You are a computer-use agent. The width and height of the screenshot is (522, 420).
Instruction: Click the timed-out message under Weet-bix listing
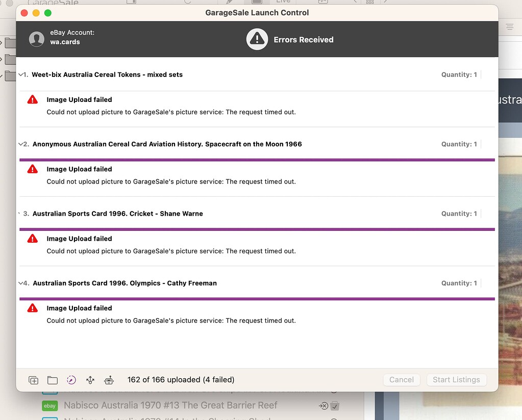[x=171, y=112]
